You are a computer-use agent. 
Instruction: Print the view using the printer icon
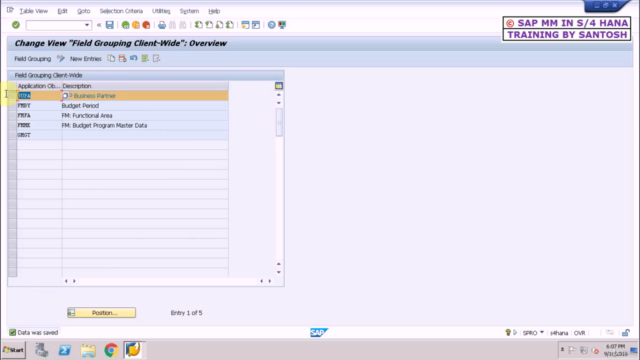[162, 25]
